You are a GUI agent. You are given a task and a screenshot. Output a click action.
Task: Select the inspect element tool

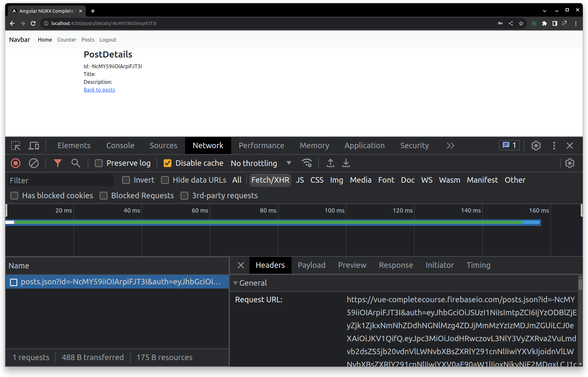[15, 146]
